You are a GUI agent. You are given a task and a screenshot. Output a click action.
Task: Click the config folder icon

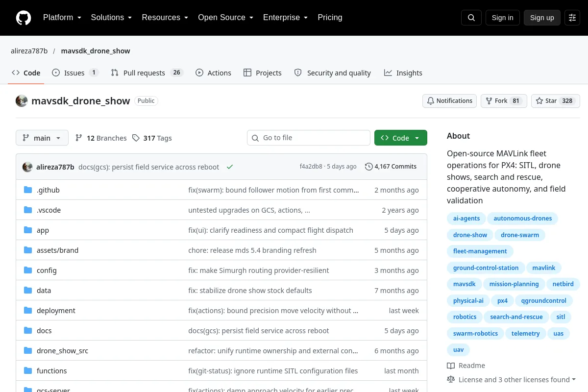tap(28, 270)
